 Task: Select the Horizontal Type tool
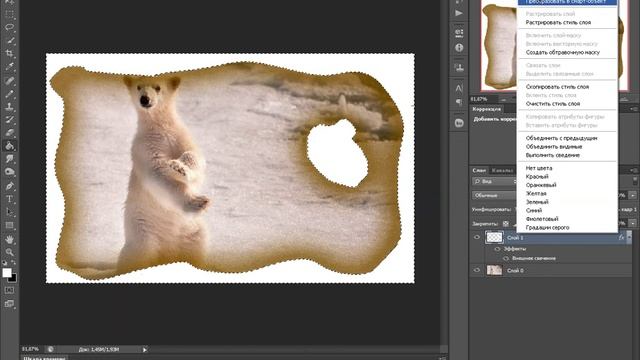(9, 199)
